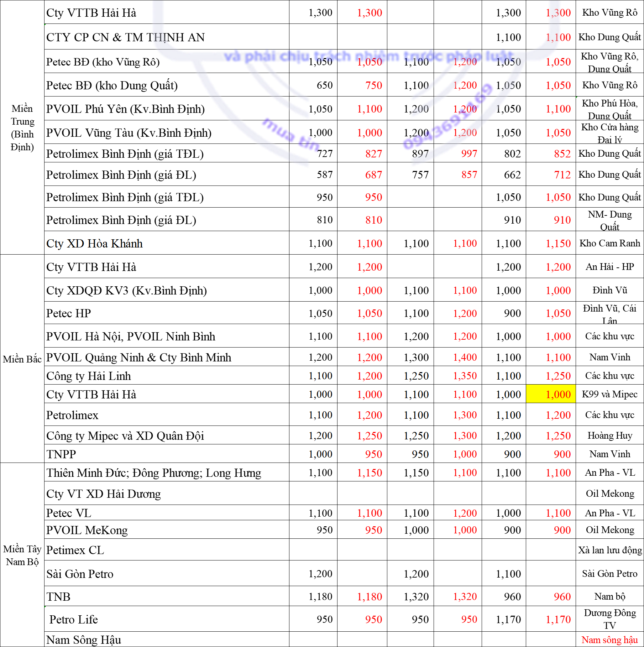Select the 'TNPP' row name
Viewport: 644px width, 647px height.
[x=61, y=454]
